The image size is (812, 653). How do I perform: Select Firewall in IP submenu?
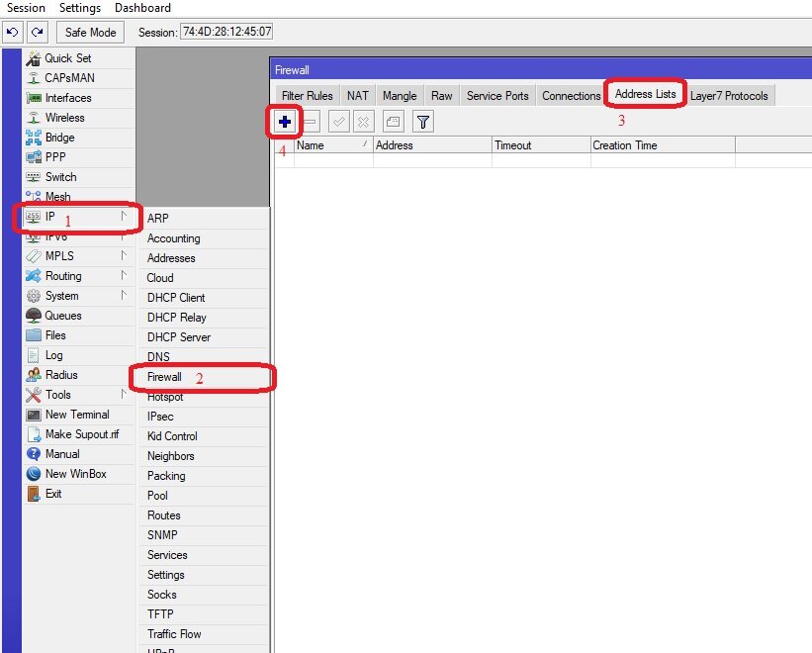click(x=203, y=377)
